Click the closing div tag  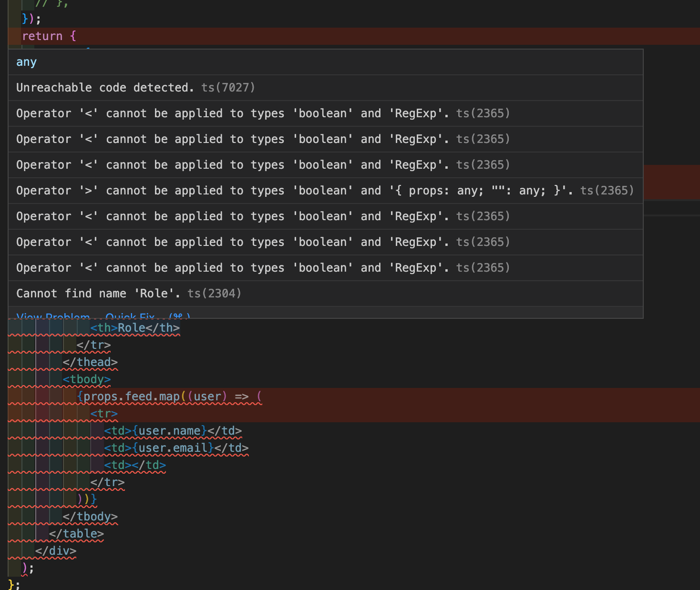[56, 551]
